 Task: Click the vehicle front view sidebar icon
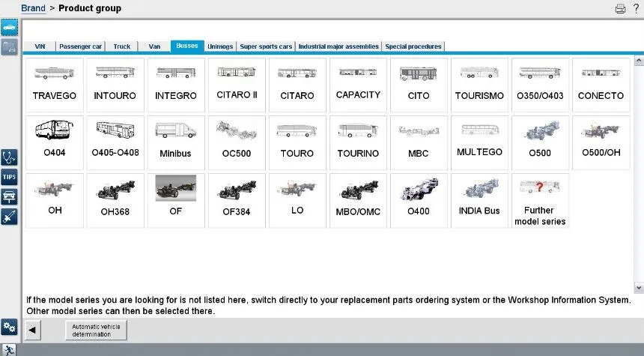click(x=9, y=197)
